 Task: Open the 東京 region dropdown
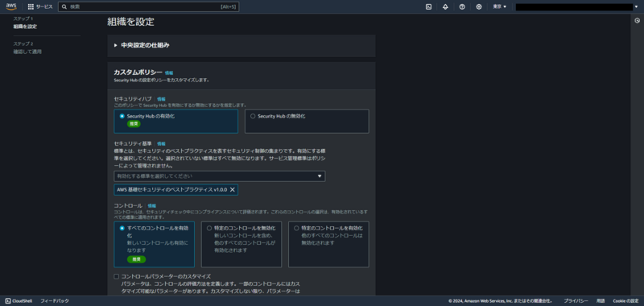point(500,6)
